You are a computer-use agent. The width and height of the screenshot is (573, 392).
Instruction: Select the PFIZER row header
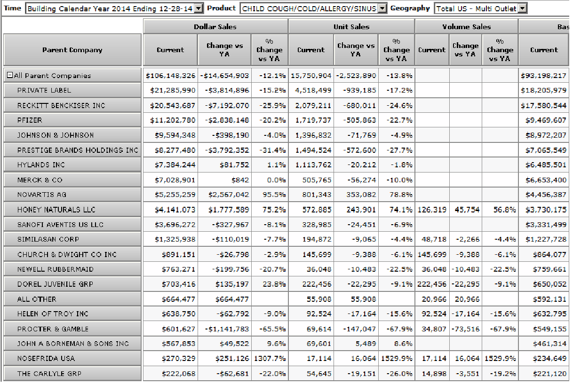[x=30, y=120]
